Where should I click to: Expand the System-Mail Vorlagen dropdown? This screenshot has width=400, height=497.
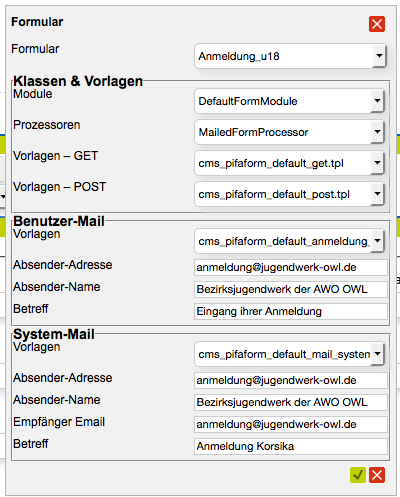(x=289, y=354)
